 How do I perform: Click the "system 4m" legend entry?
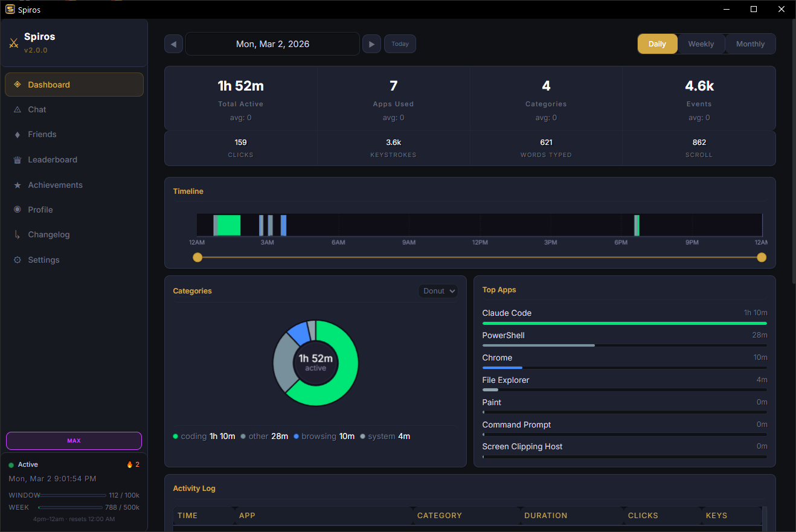point(385,436)
